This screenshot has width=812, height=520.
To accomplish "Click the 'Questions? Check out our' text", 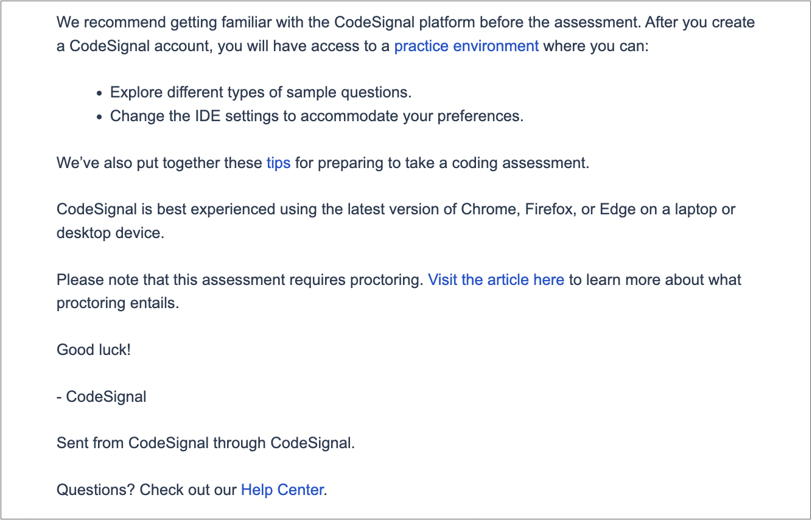I will pyautogui.click(x=147, y=490).
